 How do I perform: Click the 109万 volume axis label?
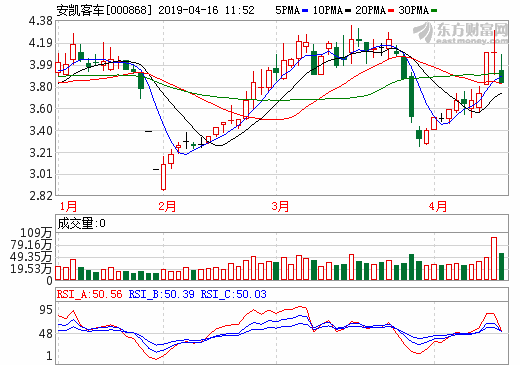[36, 233]
